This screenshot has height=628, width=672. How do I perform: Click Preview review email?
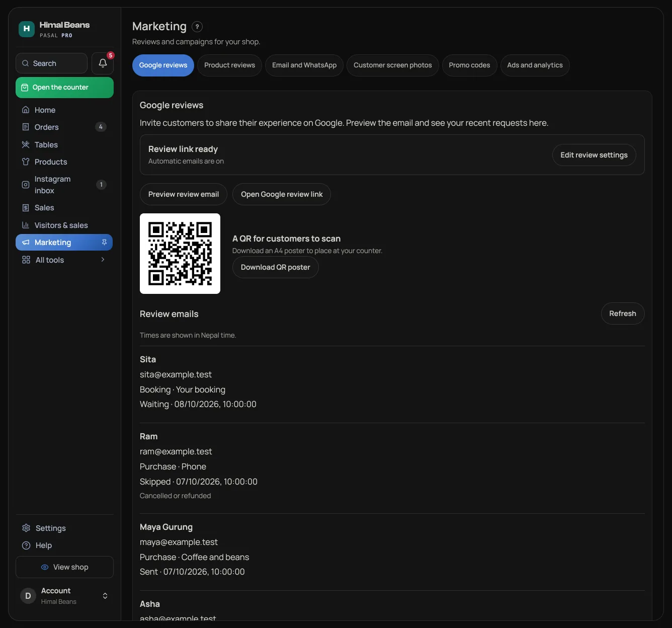tap(184, 194)
